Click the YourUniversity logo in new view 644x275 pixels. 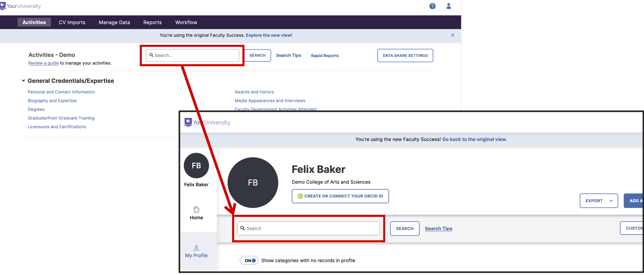[x=207, y=122]
